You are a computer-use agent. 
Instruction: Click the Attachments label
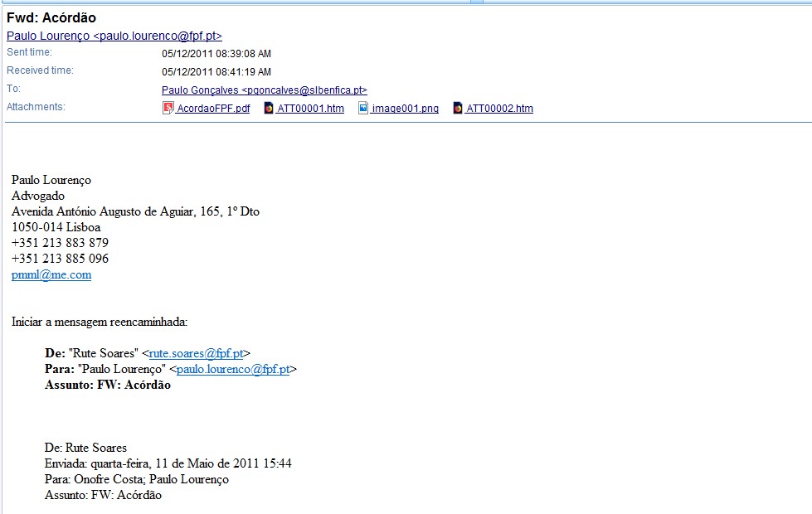36,107
